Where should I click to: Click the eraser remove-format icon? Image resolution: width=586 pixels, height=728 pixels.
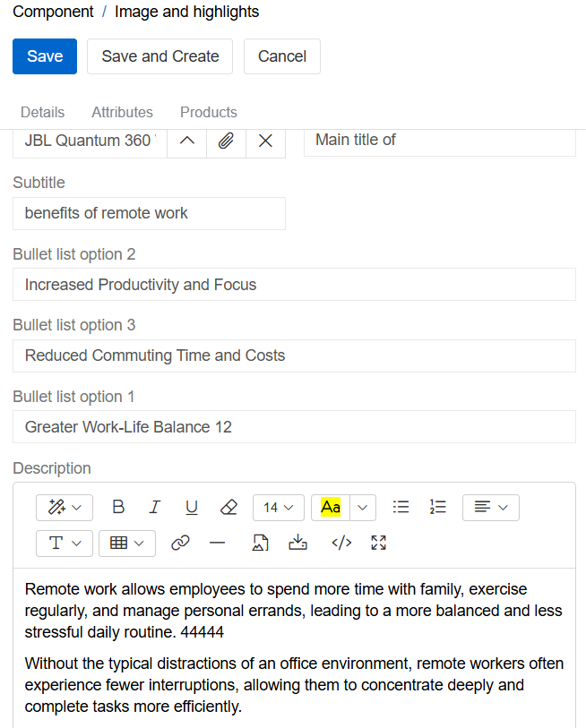point(228,507)
